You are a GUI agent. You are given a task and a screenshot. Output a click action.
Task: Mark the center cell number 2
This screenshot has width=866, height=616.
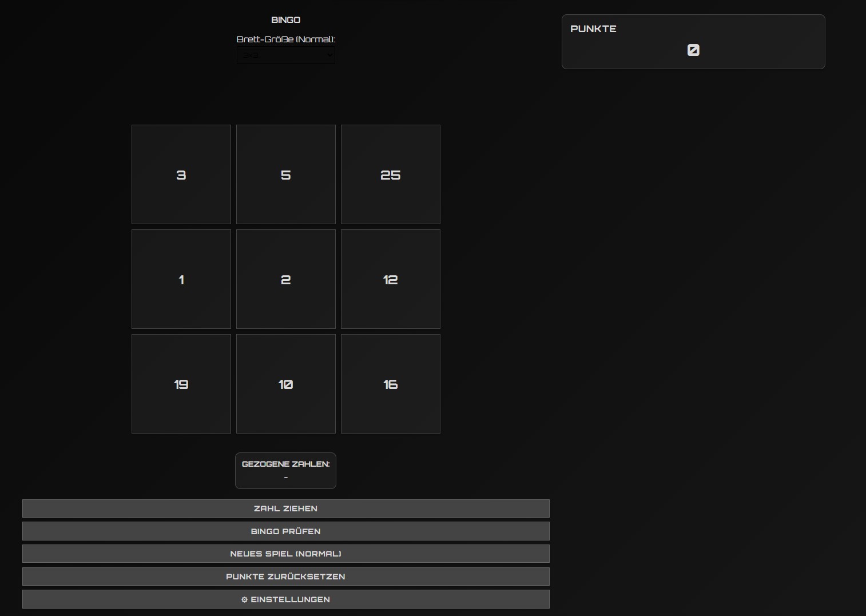click(x=286, y=279)
